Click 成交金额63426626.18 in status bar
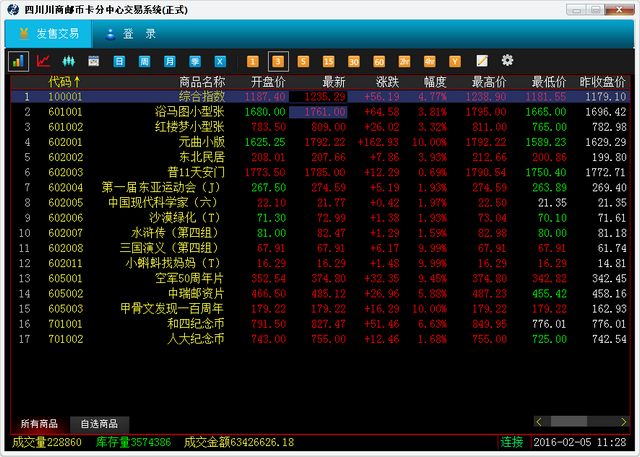The width and height of the screenshot is (640, 457). 239,442
